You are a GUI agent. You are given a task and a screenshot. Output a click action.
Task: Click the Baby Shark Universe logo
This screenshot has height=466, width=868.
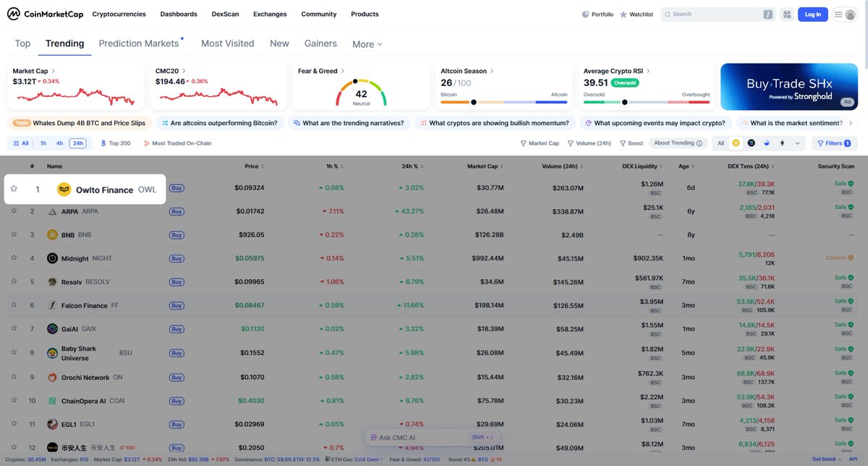click(x=52, y=353)
